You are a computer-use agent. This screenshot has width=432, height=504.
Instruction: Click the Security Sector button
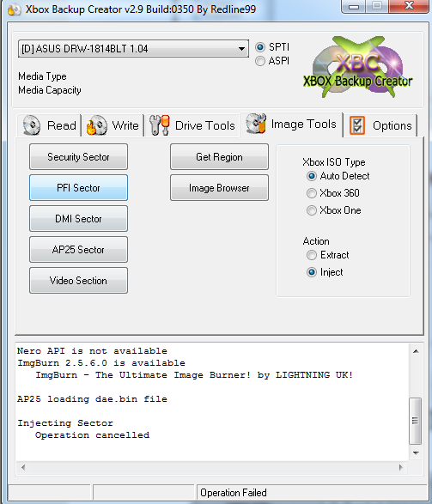click(78, 157)
